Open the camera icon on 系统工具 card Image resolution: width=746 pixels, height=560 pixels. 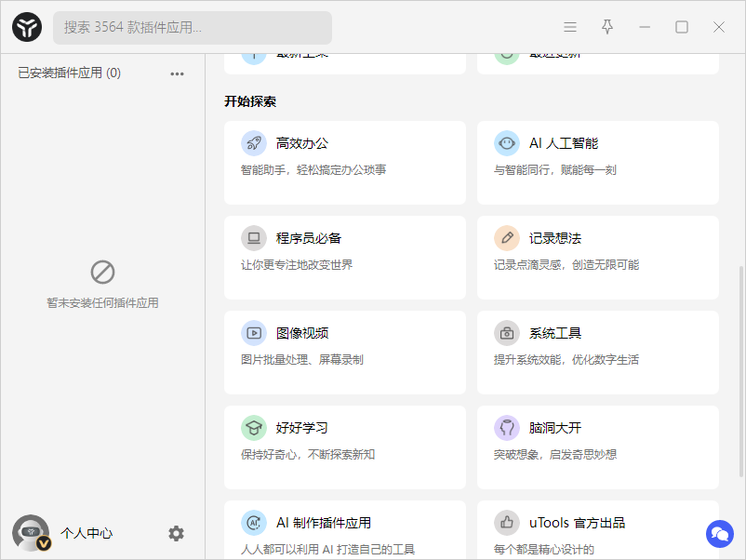[506, 332]
